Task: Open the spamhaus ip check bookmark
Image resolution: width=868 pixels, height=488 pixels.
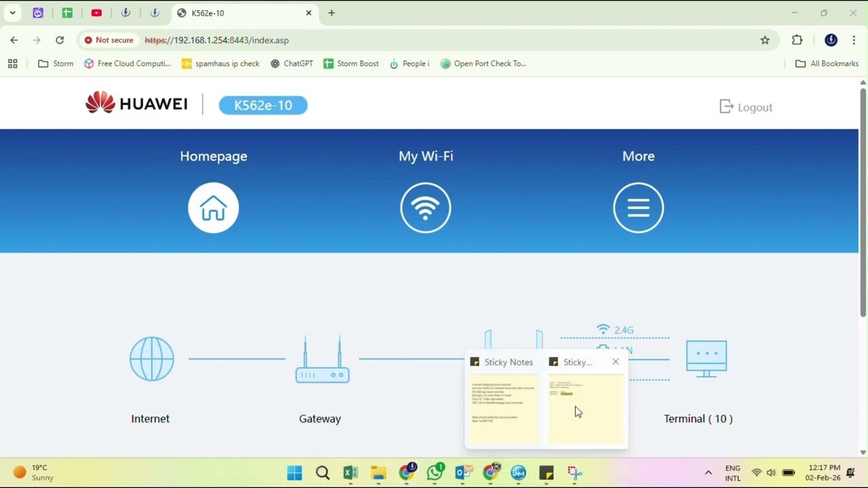Action: (220, 64)
